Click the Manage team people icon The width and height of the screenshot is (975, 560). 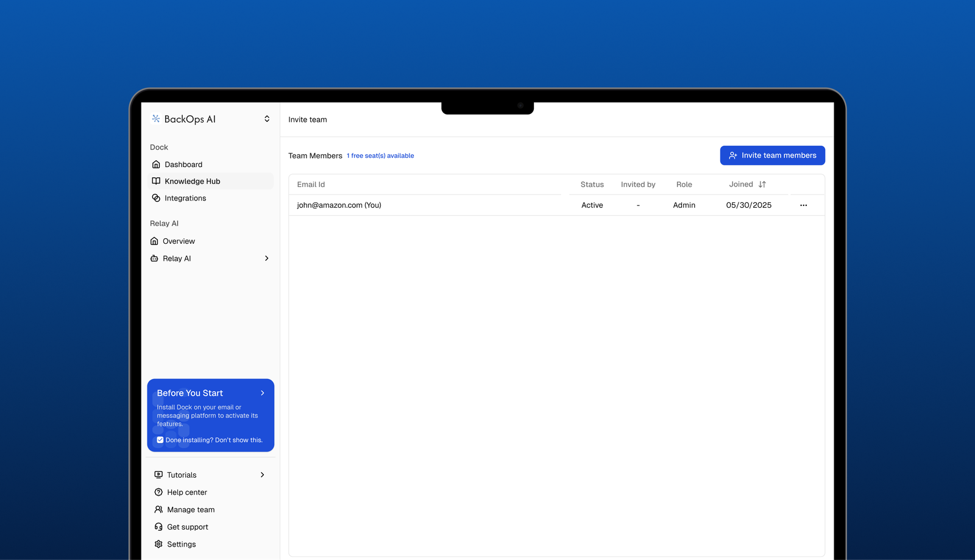pyautogui.click(x=158, y=509)
